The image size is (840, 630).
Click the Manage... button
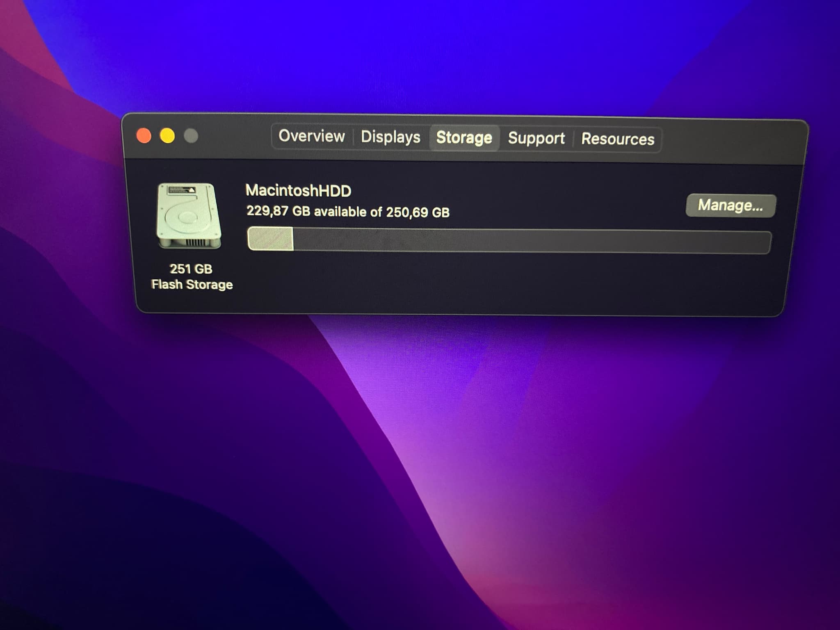(730, 205)
